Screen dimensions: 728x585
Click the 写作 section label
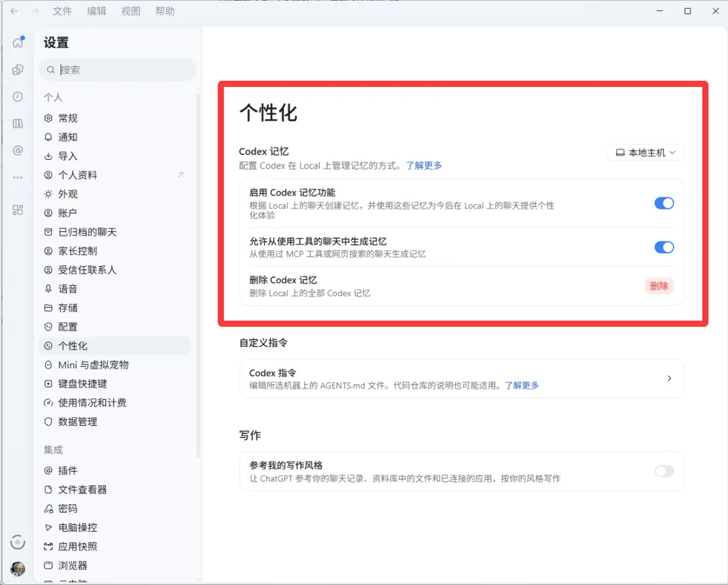(250, 435)
